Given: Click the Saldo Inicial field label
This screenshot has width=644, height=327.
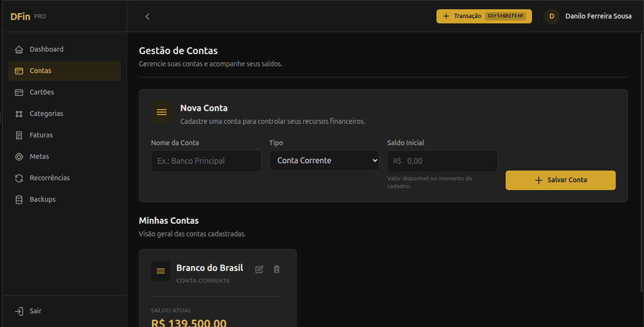Looking at the screenshot, I should 406,143.
